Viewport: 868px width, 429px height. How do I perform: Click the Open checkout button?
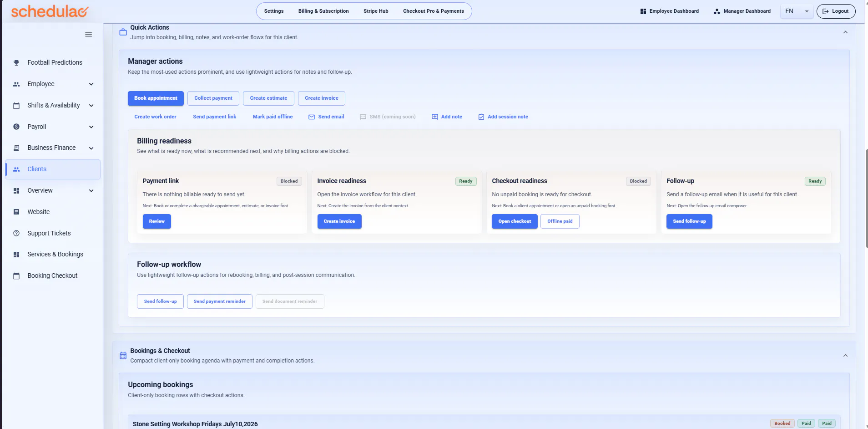(x=515, y=221)
